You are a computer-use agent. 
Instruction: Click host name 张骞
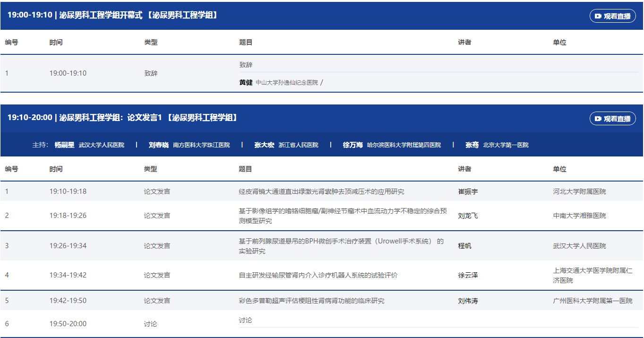(x=472, y=145)
